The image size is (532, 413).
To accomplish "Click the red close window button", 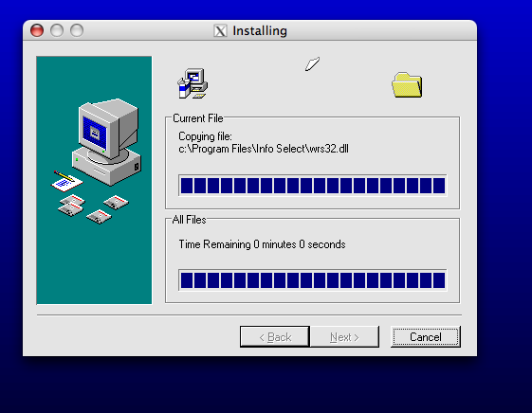I will coord(37,30).
